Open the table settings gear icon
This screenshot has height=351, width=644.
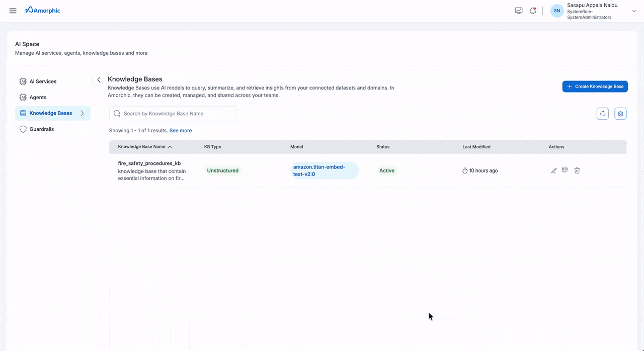(x=620, y=113)
